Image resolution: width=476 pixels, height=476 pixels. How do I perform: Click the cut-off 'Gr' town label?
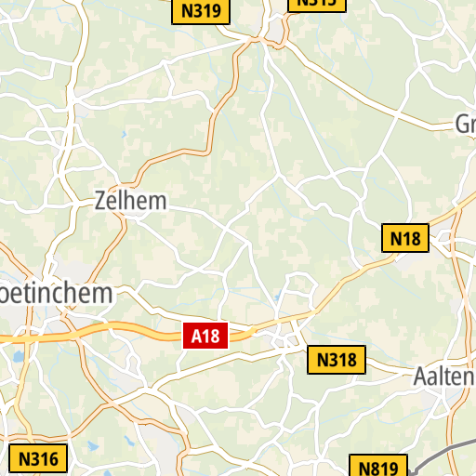point(466,124)
